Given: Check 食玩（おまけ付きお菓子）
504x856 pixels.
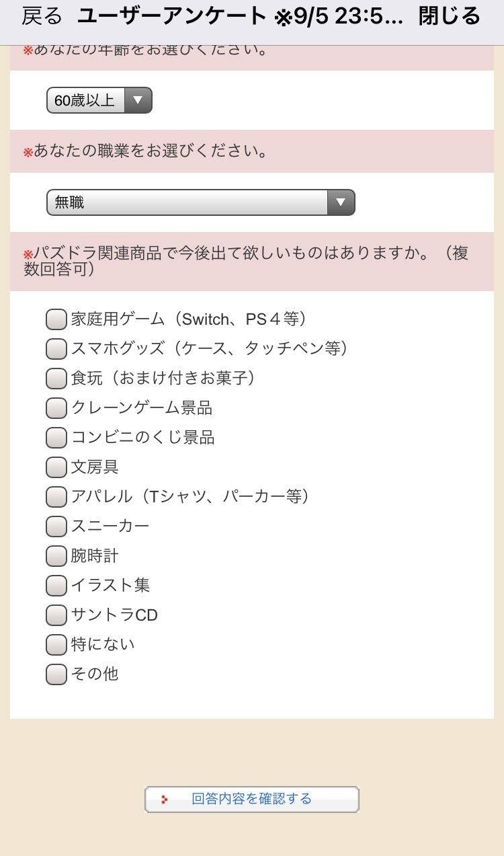Looking at the screenshot, I should 56,379.
